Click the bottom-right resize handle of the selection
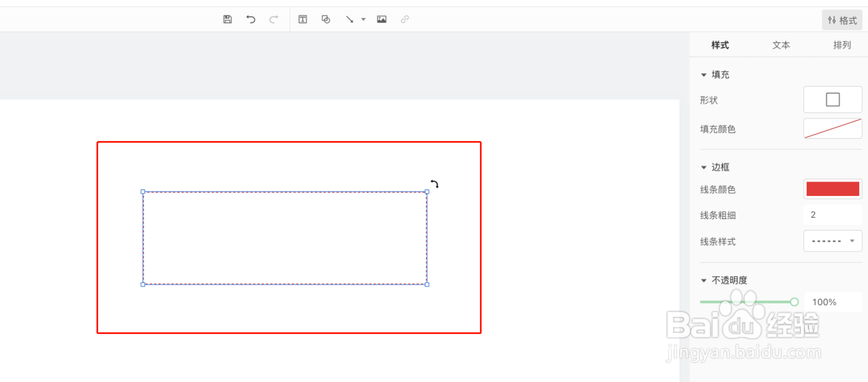868x382 pixels. pyautogui.click(x=427, y=284)
